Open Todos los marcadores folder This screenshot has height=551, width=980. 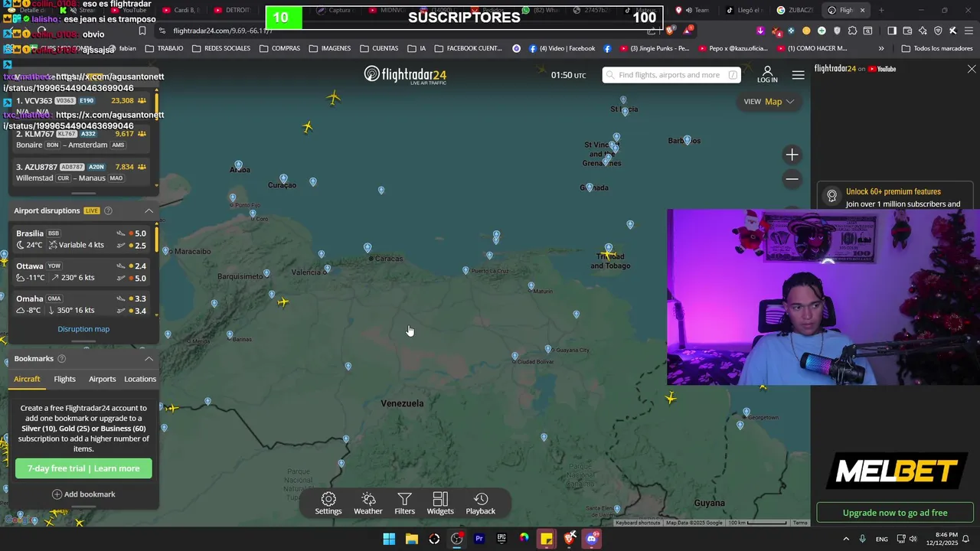point(937,48)
